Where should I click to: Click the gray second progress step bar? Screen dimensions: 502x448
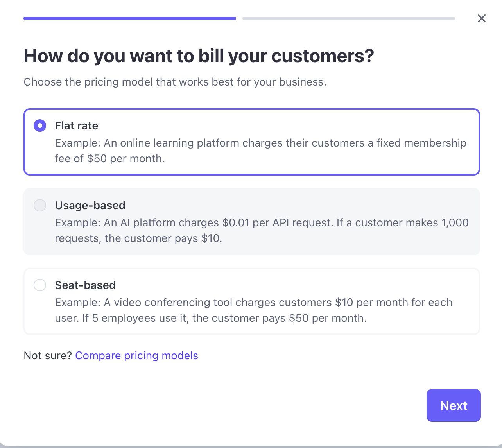(x=348, y=18)
